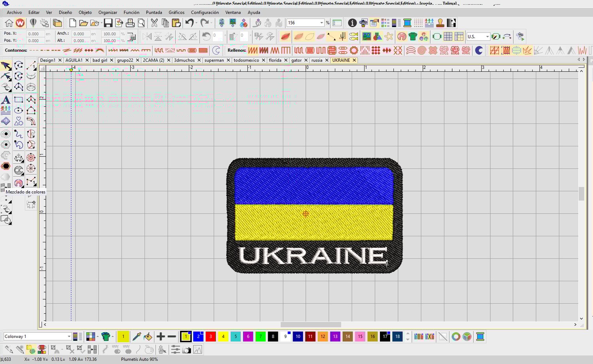Expand the Colorway 1 dropdown

point(69,337)
